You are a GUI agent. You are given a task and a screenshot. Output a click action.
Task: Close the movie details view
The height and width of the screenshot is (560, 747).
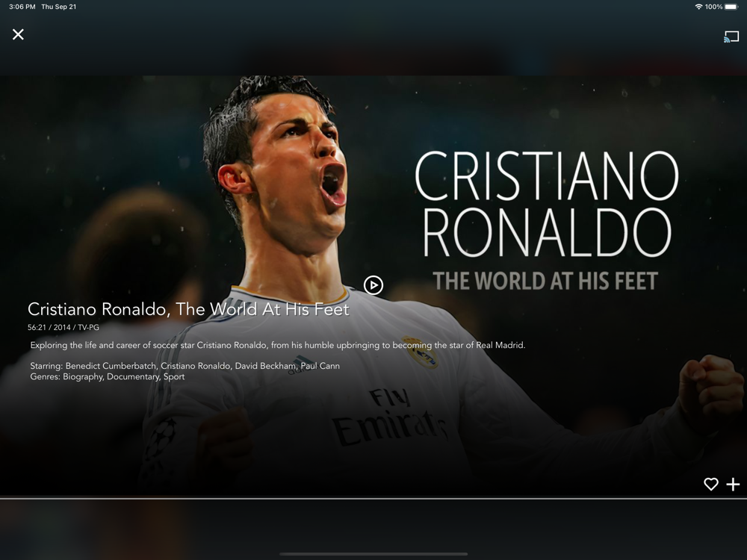[18, 34]
